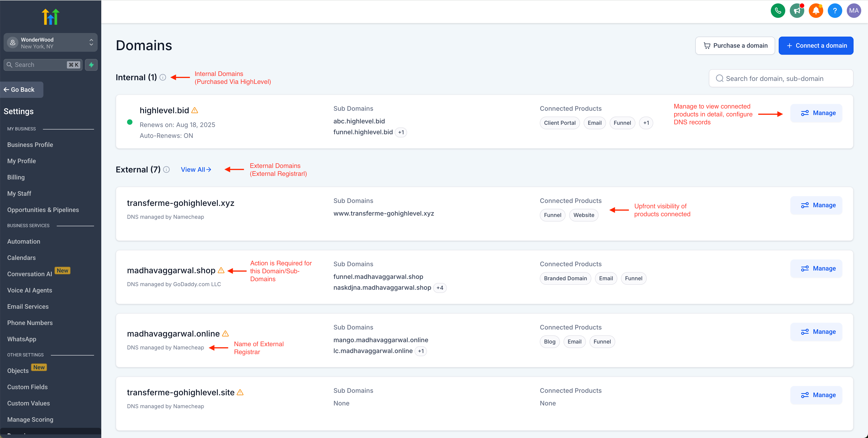The width and height of the screenshot is (868, 438).
Task: Open My Profile in sidebar
Action: tap(21, 161)
